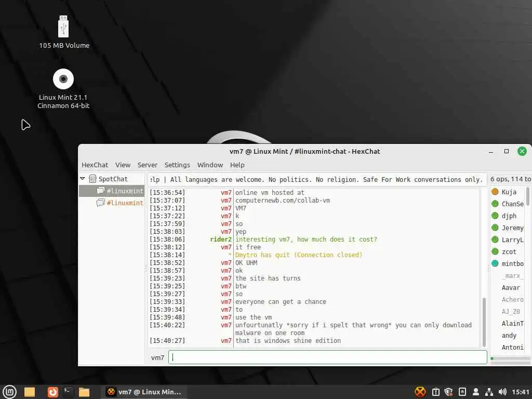Open the volume control tray icon
Screen dimensions: 532x399
coord(502,392)
